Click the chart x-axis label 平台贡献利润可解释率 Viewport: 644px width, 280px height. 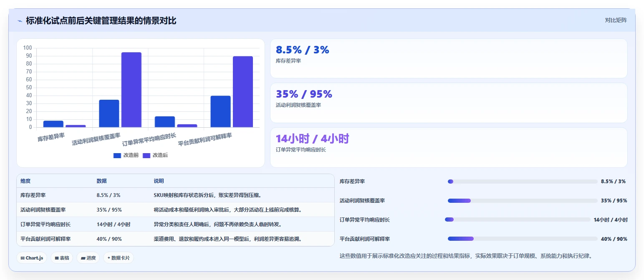[205, 139]
